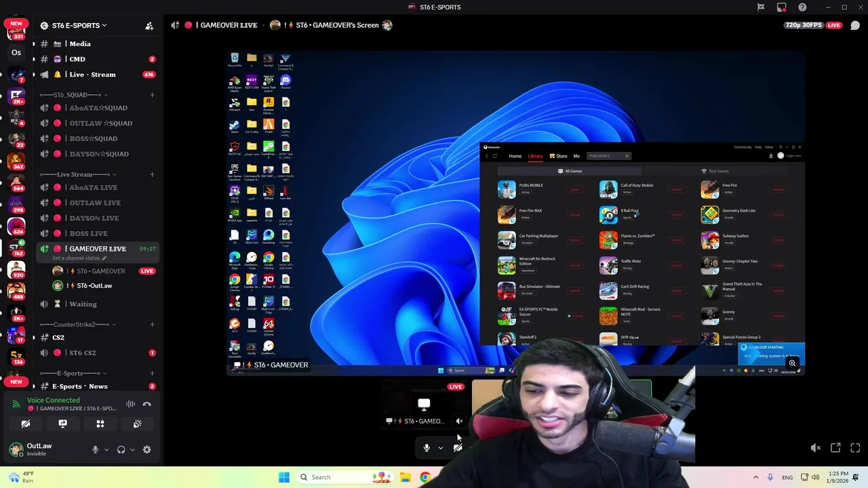The height and width of the screenshot is (488, 868).
Task: Click the zoom magnifier on the stream
Action: point(792,363)
